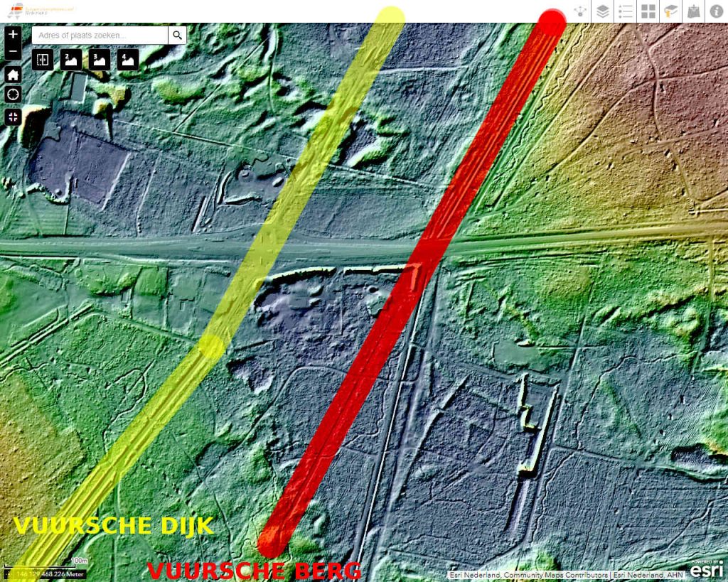Open the share network panel
This screenshot has height=582, width=728.
581,11
